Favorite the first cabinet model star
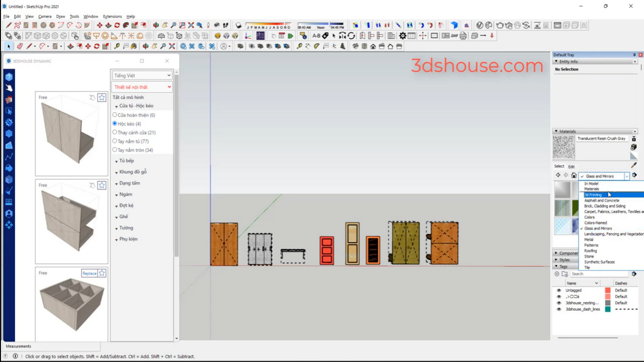The width and height of the screenshot is (644, 362). point(102,98)
